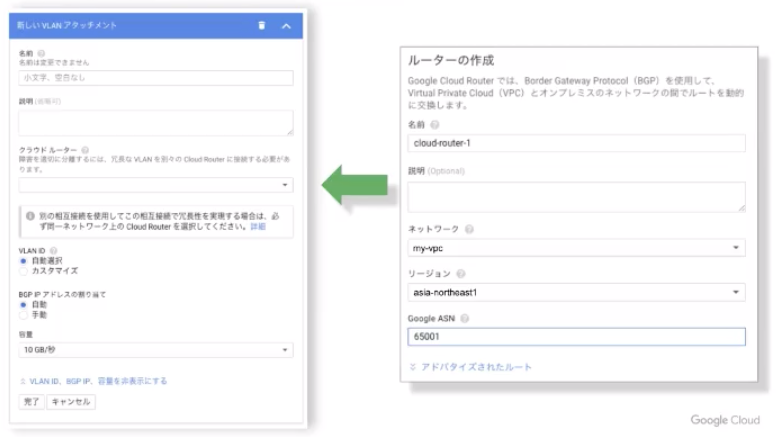Screen dimensions: 784x437
Task: Click the ルーターの作成 heading text
Action: 451,60
